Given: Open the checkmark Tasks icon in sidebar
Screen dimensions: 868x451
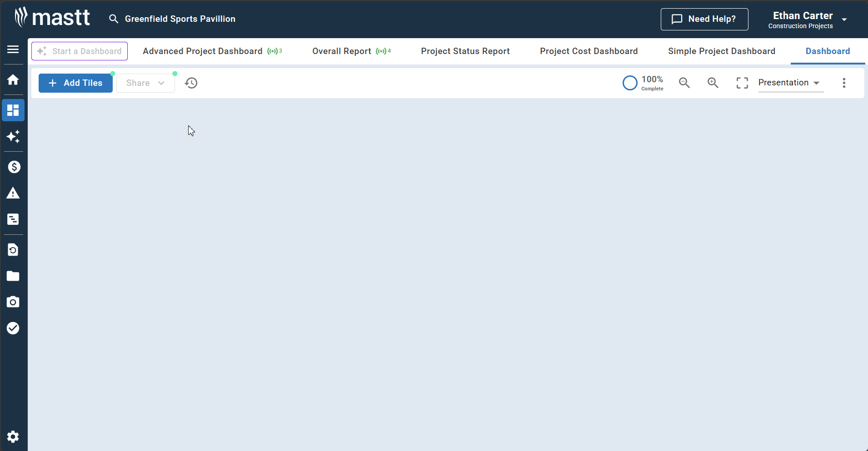Looking at the screenshot, I should point(13,328).
